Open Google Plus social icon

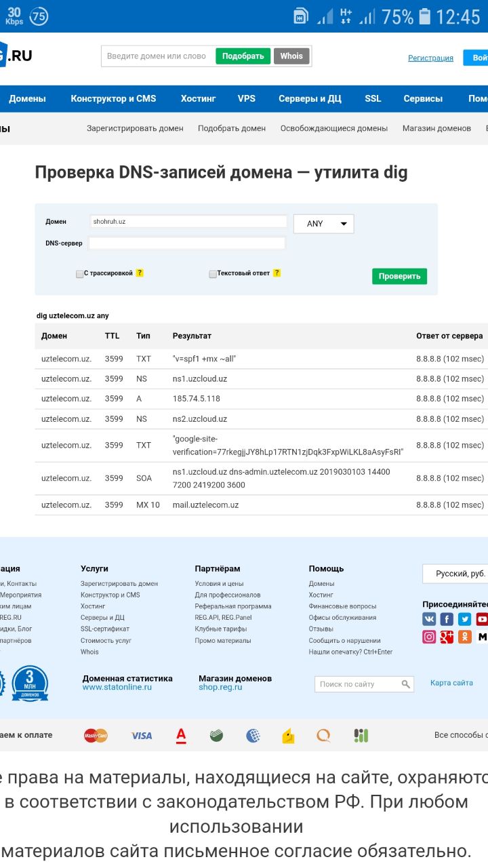coord(447,637)
